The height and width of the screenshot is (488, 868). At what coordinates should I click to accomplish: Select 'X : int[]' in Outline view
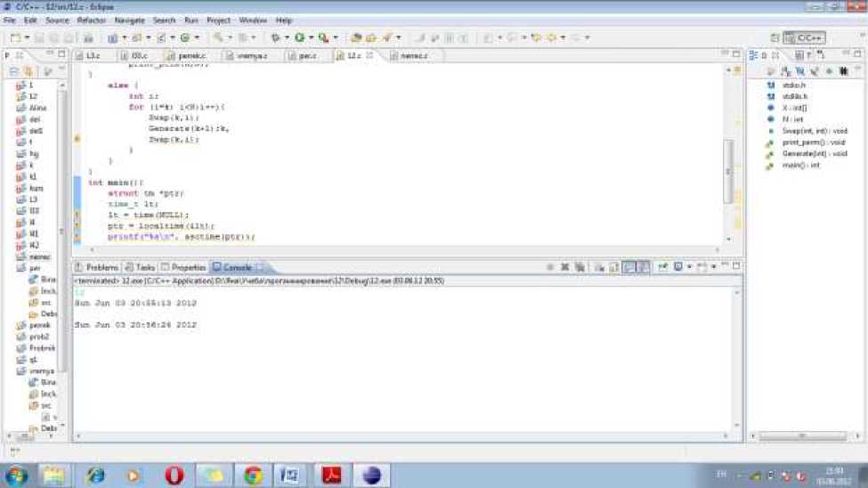click(x=787, y=108)
